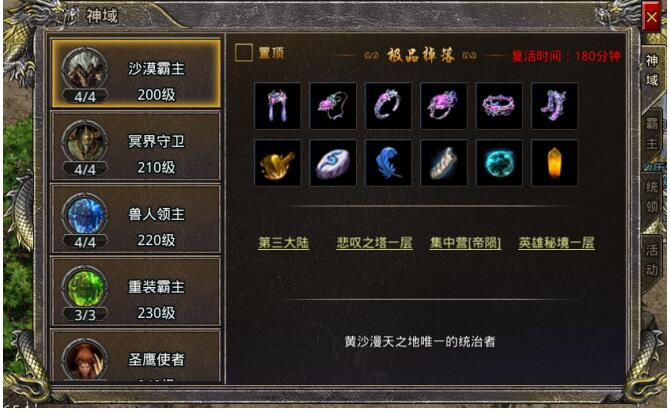Image resolution: width=670 pixels, height=413 pixels.
Task: Click the purple helmet drop item
Action: [x=277, y=106]
